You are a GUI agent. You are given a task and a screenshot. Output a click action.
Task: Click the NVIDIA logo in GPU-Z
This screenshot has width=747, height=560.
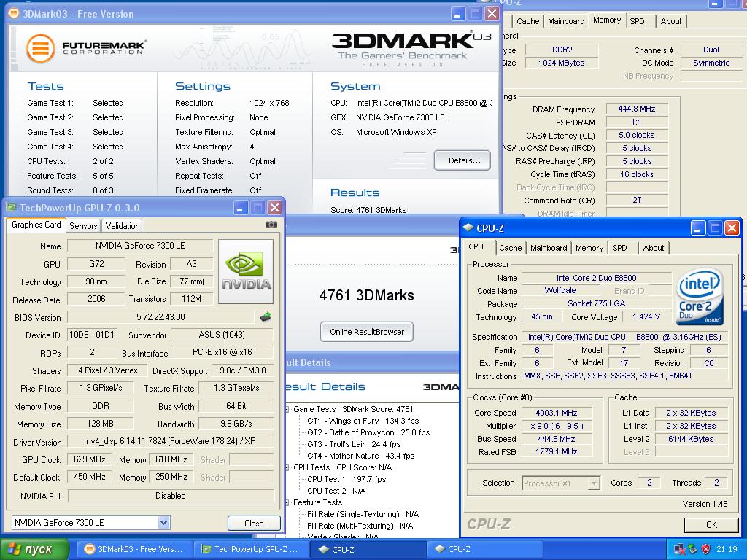point(246,271)
